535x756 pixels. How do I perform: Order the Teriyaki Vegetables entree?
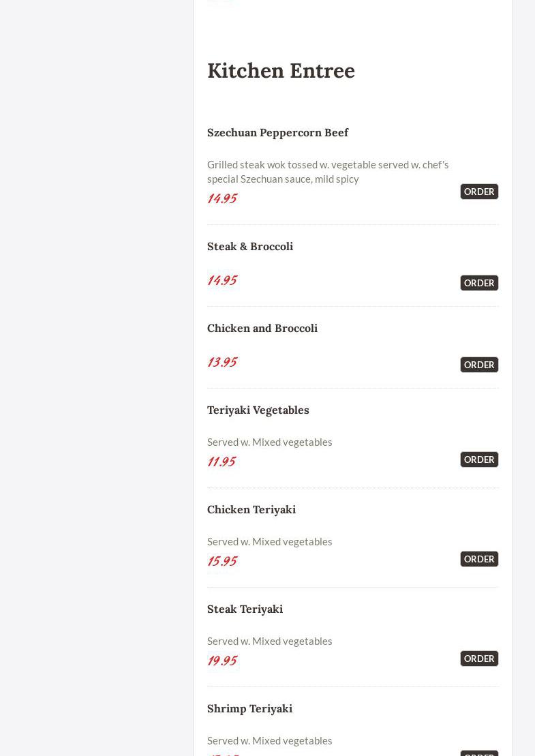[x=479, y=459]
